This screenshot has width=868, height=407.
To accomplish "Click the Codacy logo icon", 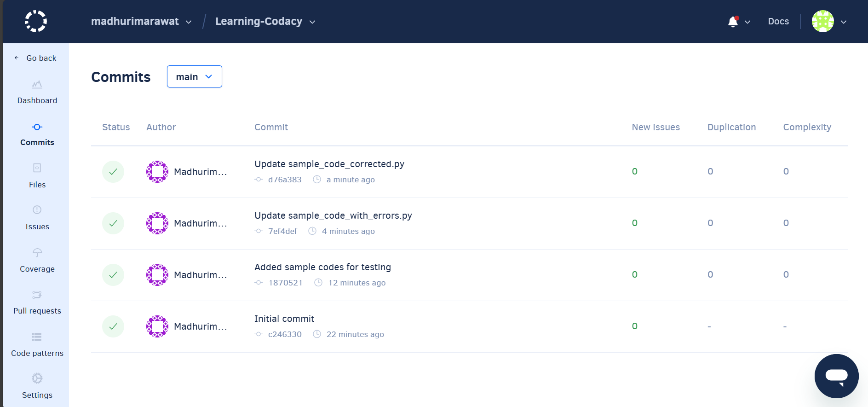I will coord(36,21).
